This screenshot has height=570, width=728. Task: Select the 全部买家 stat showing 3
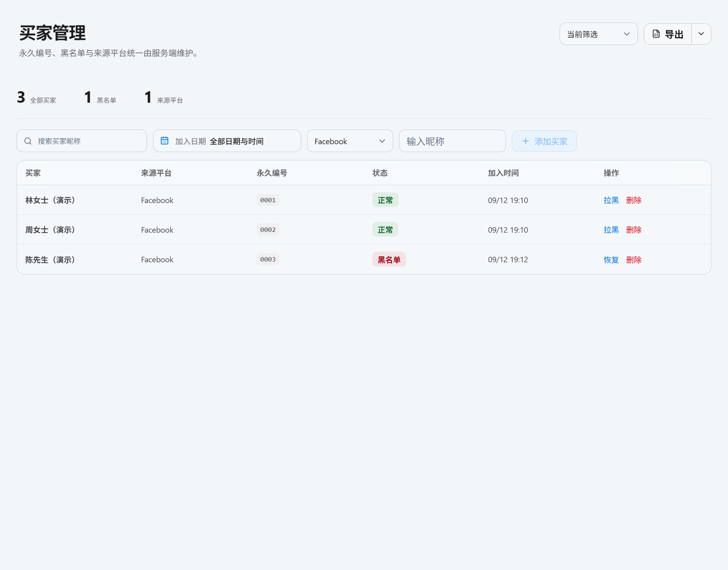pyautogui.click(x=36, y=98)
